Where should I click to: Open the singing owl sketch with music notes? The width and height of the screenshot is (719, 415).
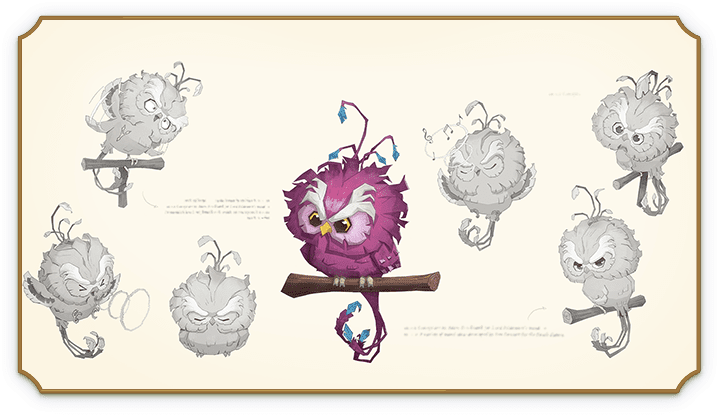477,170
